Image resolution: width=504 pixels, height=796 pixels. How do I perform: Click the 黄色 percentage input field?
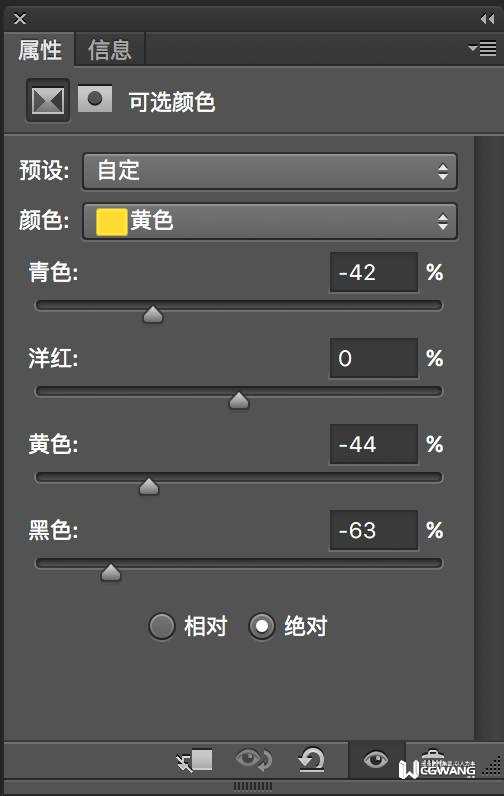(374, 444)
